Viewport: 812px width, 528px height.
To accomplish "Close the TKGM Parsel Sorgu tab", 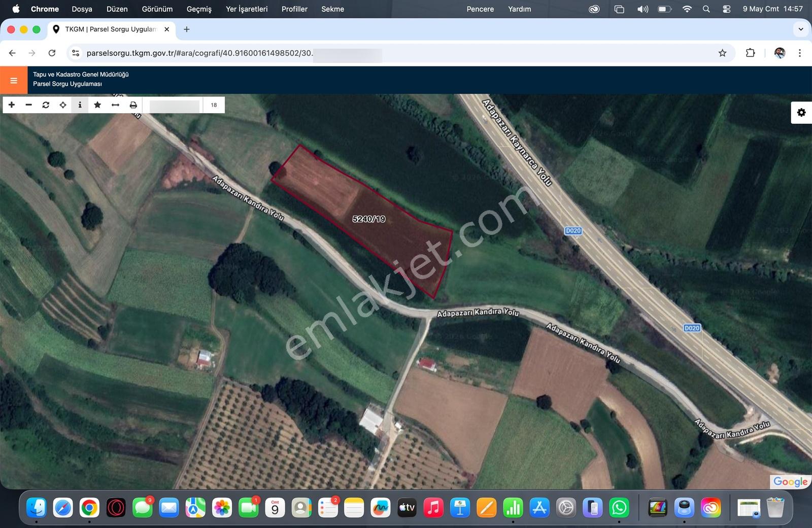I will click(166, 29).
